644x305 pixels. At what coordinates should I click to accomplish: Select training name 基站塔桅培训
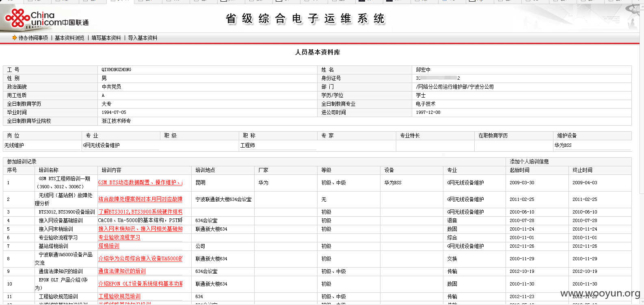pos(53,246)
